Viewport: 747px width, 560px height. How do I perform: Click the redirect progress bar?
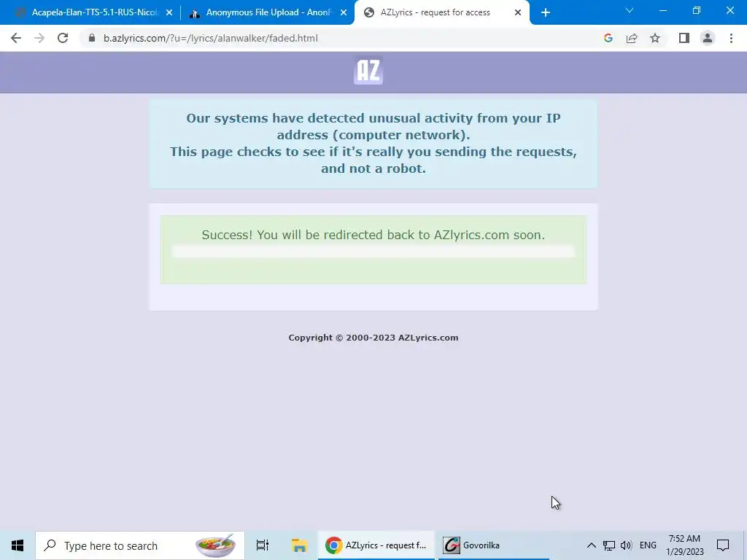[373, 252]
